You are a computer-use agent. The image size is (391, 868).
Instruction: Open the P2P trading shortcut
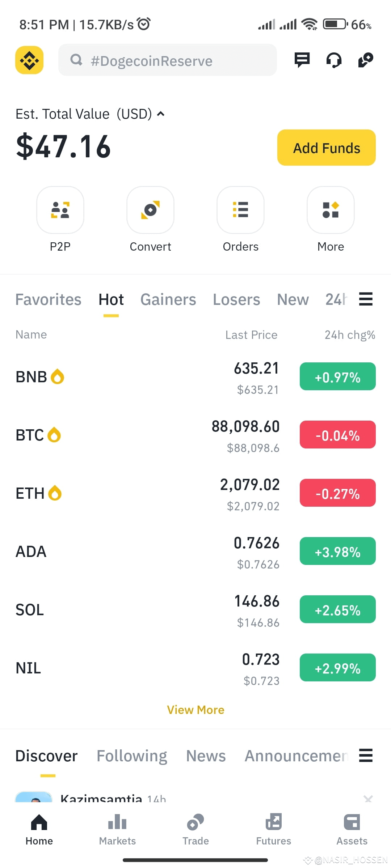click(x=60, y=210)
